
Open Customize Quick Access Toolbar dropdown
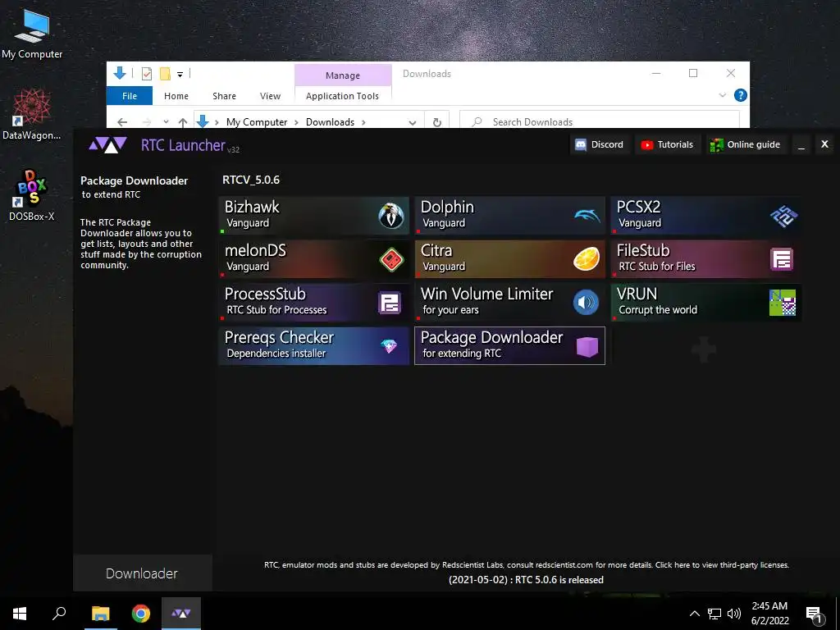tap(180, 75)
